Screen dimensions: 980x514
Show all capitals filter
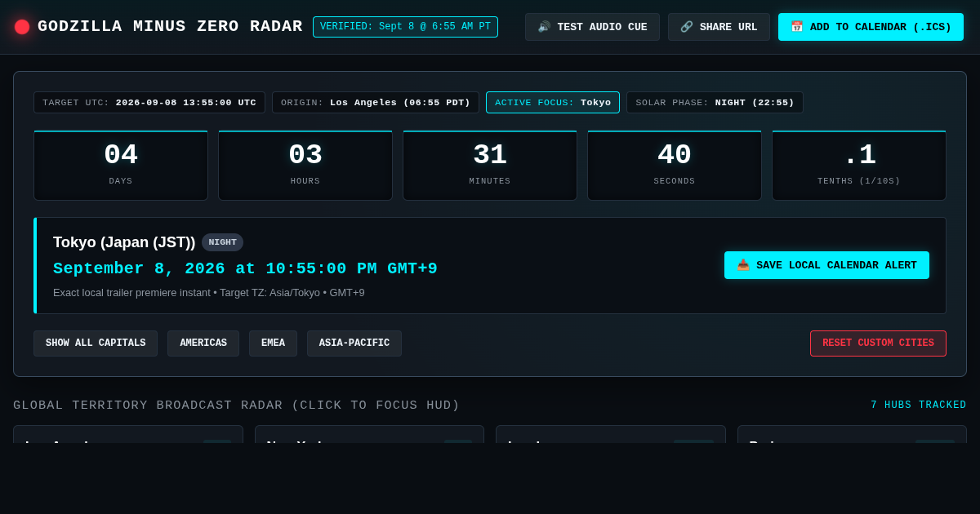[96, 343]
